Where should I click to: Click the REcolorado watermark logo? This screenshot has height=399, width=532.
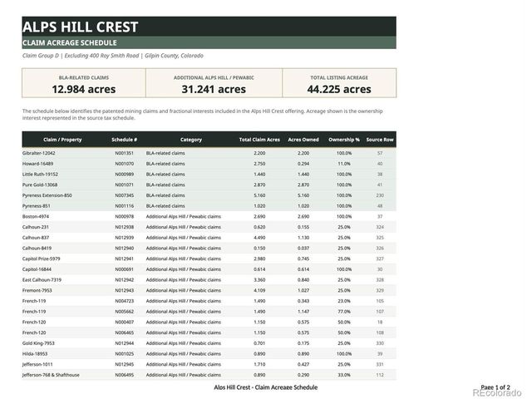tap(497, 393)
